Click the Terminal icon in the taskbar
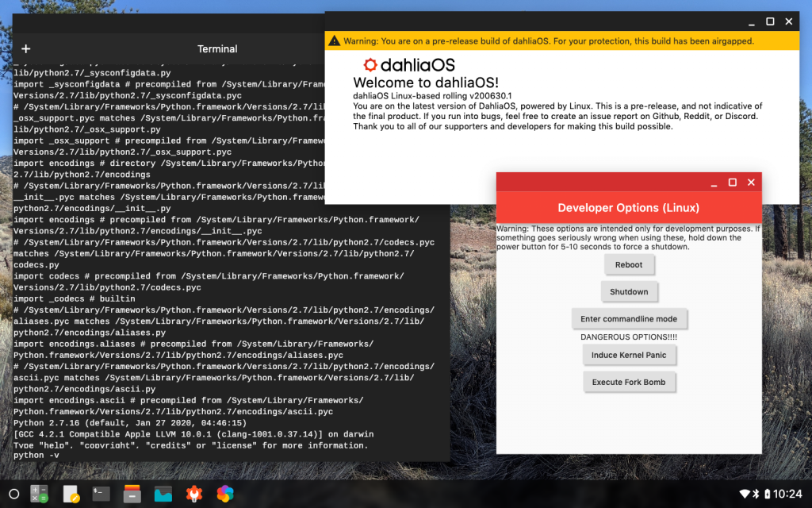812x508 pixels. (101, 494)
